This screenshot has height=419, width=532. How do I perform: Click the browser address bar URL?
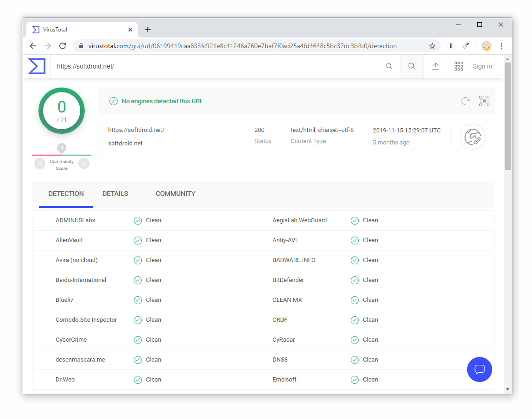click(x=242, y=46)
